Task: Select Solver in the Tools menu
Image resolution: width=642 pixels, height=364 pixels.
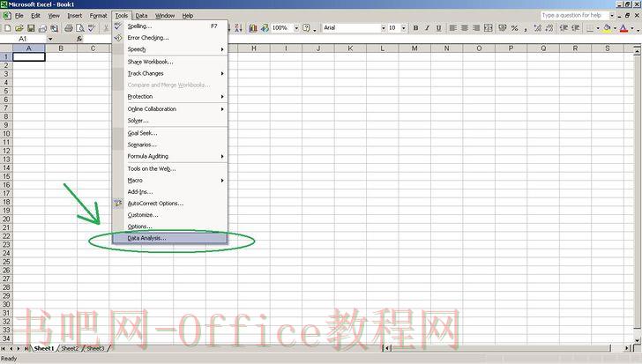Action: point(170,121)
